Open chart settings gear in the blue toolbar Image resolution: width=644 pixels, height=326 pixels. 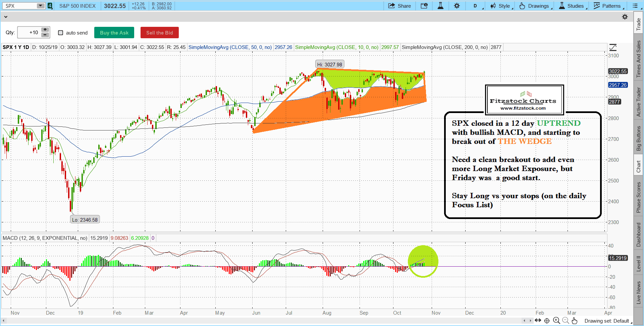457,6
